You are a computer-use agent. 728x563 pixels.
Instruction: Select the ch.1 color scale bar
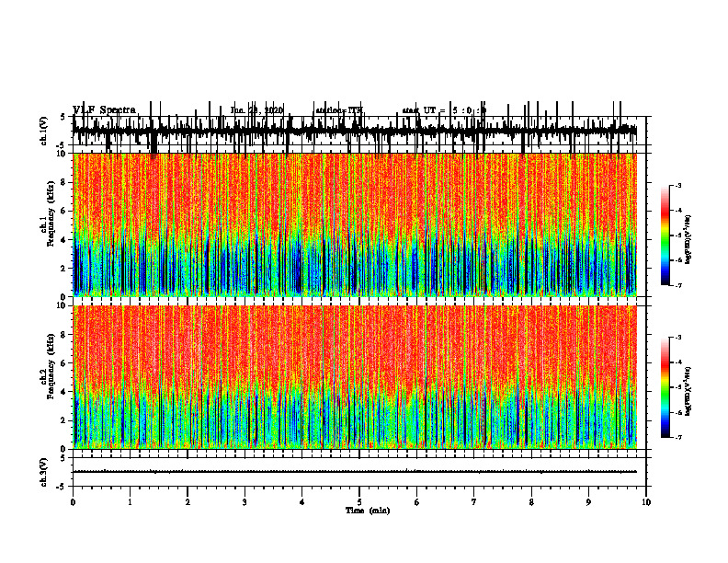pos(665,236)
